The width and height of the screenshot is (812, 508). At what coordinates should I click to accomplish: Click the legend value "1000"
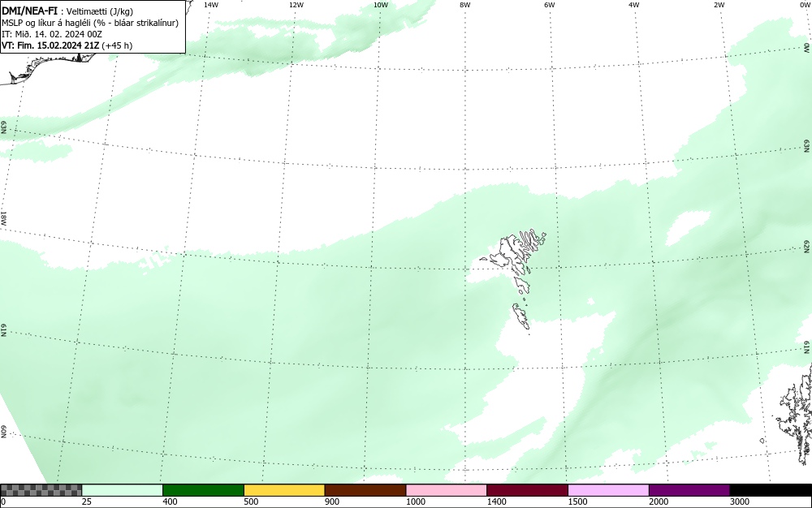coord(415,502)
